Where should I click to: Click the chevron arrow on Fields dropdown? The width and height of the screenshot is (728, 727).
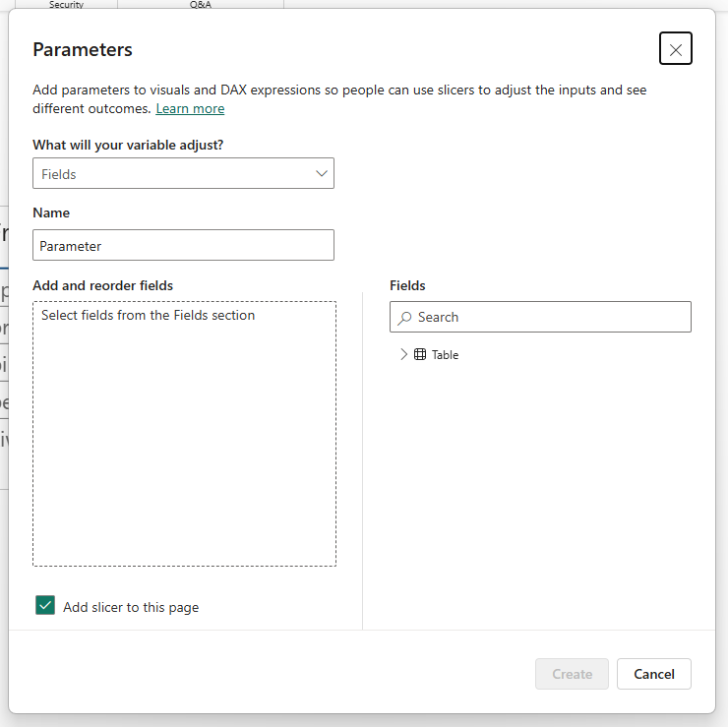click(x=321, y=173)
